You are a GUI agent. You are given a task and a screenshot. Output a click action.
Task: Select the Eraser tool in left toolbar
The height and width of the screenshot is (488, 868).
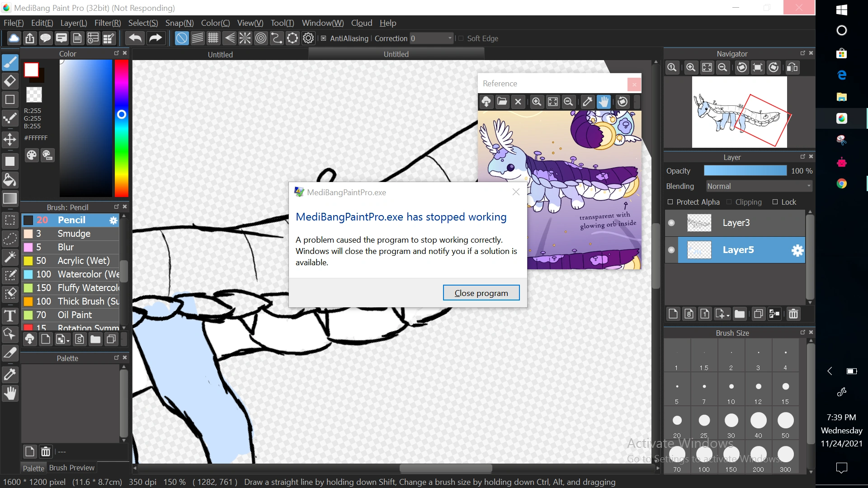(x=10, y=81)
